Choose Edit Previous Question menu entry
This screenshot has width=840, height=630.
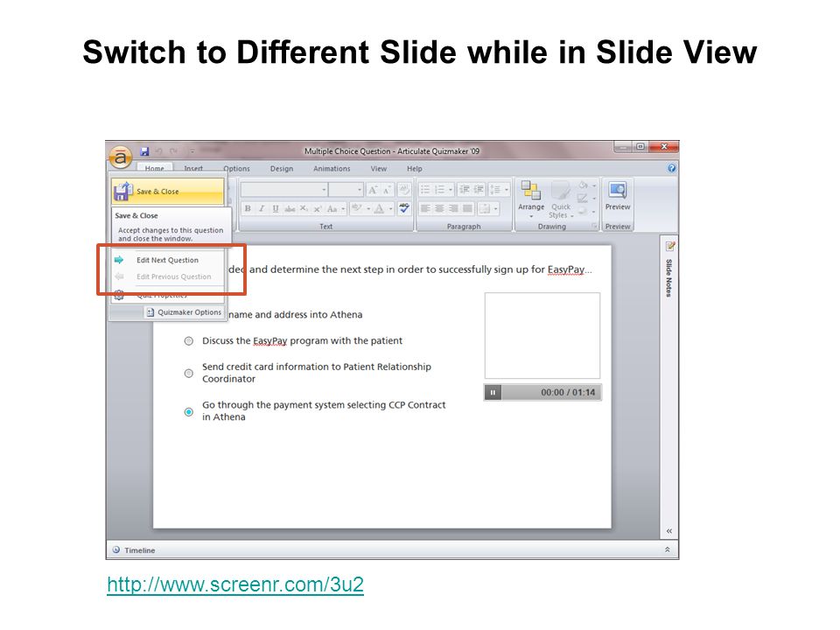pyautogui.click(x=168, y=276)
